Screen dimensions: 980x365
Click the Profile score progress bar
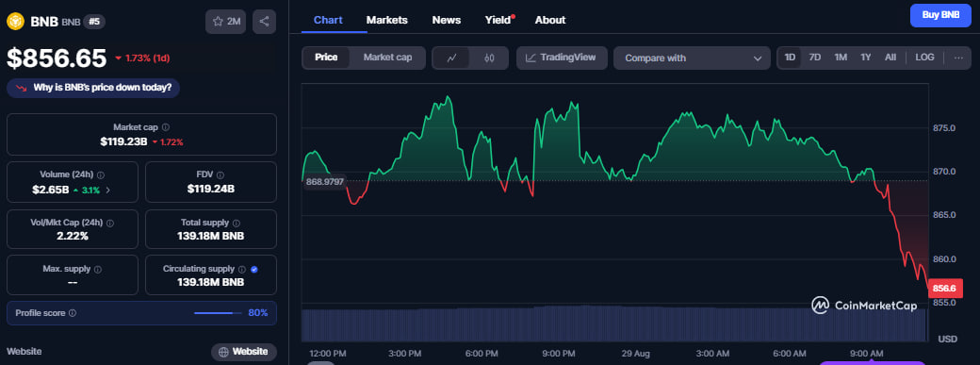pos(218,312)
